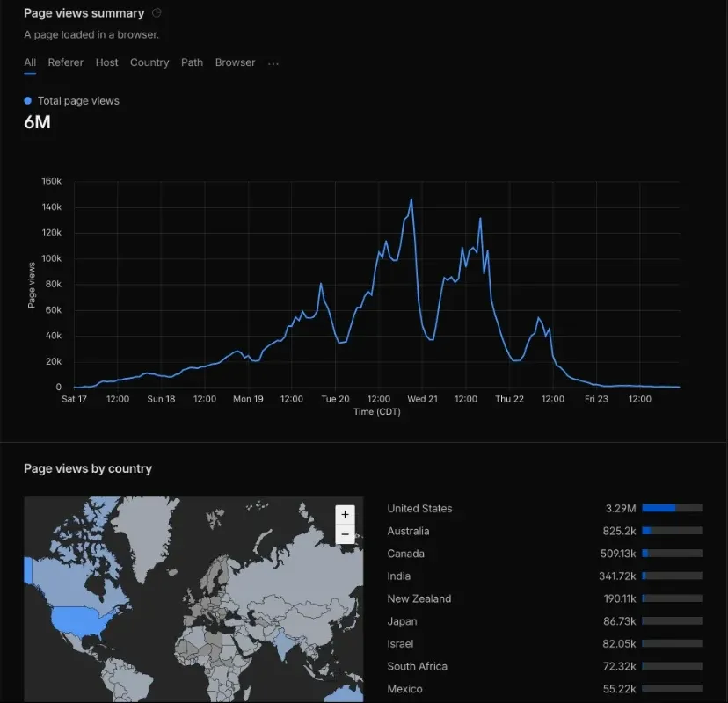Switch to the Referer tab

point(65,62)
